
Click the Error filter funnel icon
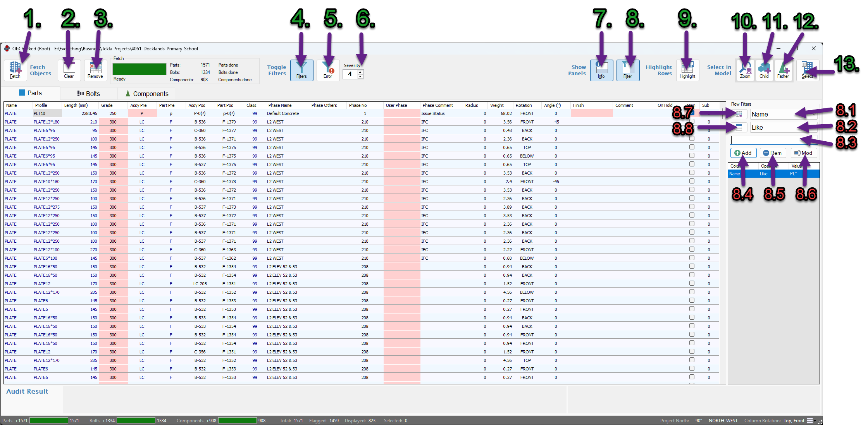[328, 70]
